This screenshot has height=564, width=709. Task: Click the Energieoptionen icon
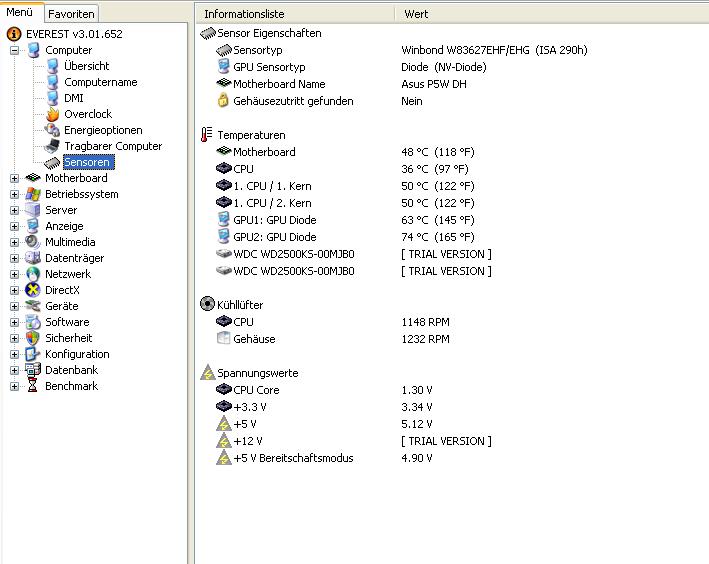52,130
